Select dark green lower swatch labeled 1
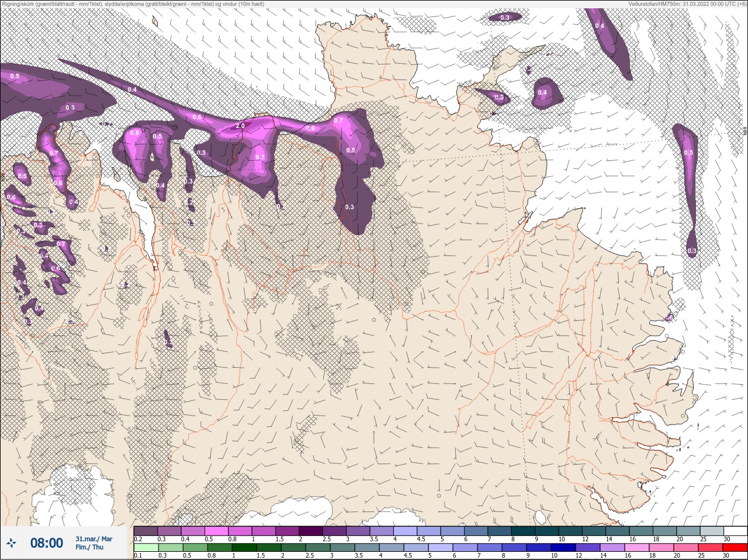Image resolution: width=748 pixels, height=560 pixels. [x=244, y=547]
